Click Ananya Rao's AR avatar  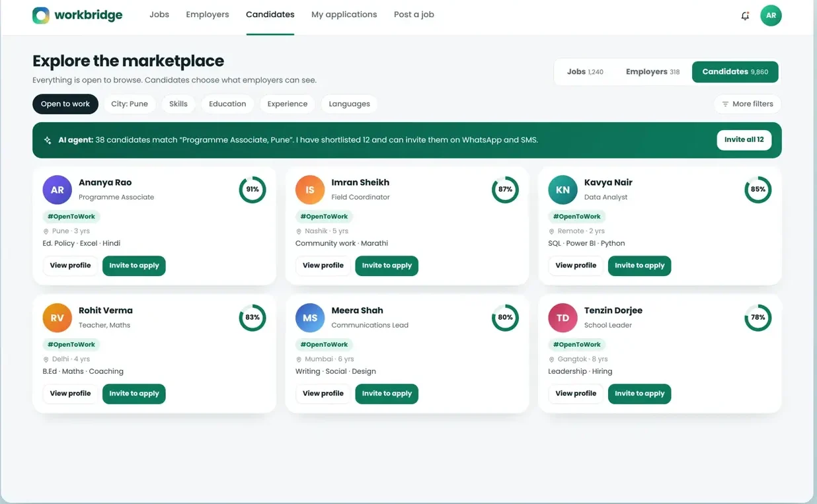click(x=58, y=190)
